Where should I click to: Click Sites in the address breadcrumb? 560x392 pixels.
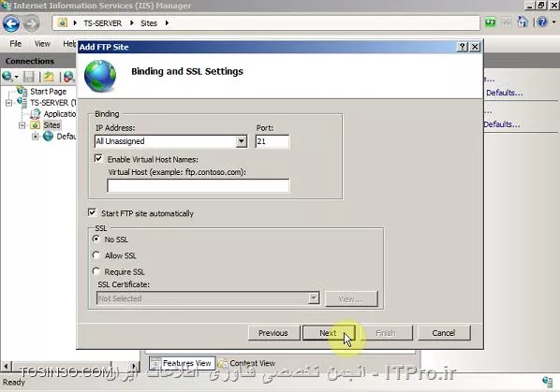click(149, 23)
